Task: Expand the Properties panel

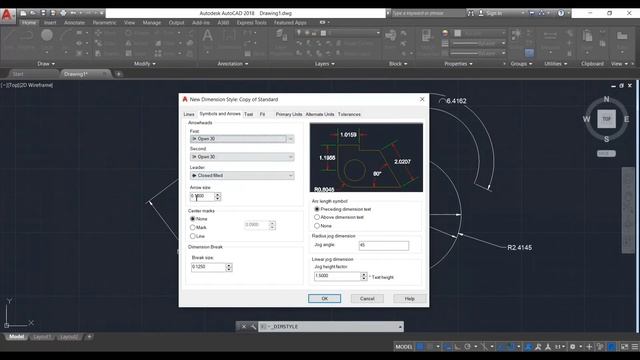Action: pyautogui.click(x=458, y=64)
